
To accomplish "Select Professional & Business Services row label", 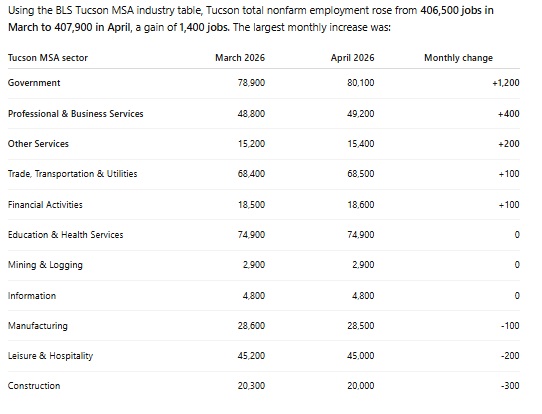I will (x=75, y=114).
